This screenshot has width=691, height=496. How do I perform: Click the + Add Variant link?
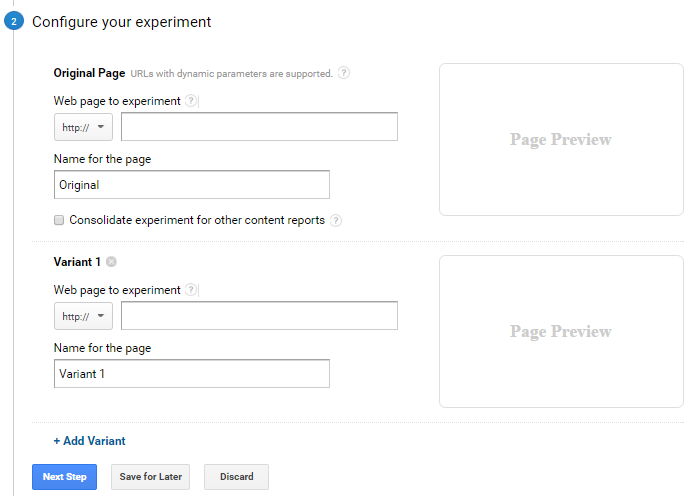pyautogui.click(x=89, y=441)
